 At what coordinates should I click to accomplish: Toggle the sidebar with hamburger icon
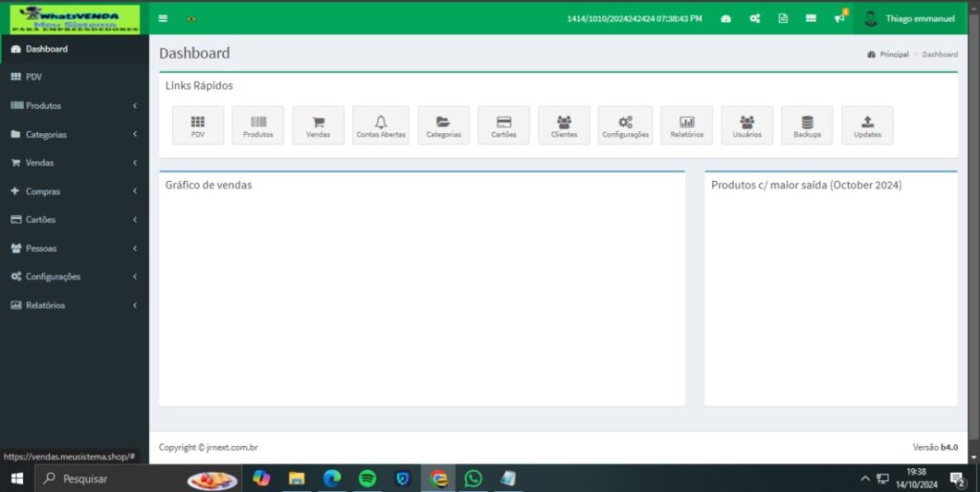click(x=163, y=18)
